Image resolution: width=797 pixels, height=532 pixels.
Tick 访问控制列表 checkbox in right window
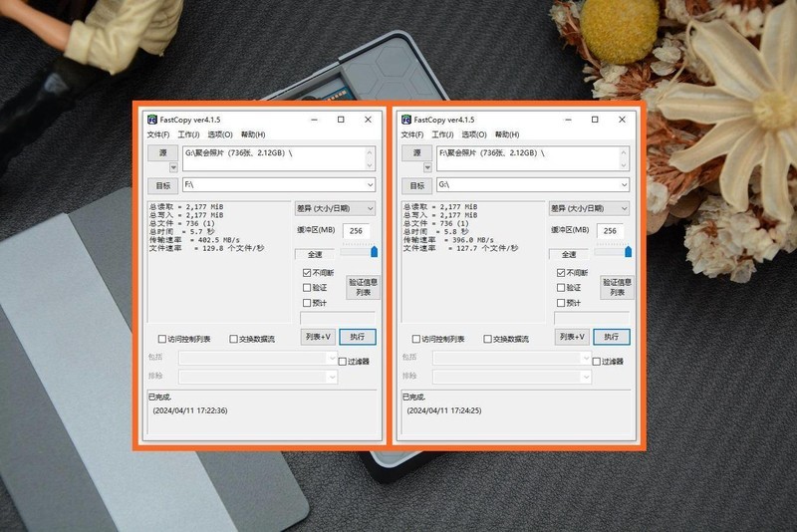[x=416, y=339]
